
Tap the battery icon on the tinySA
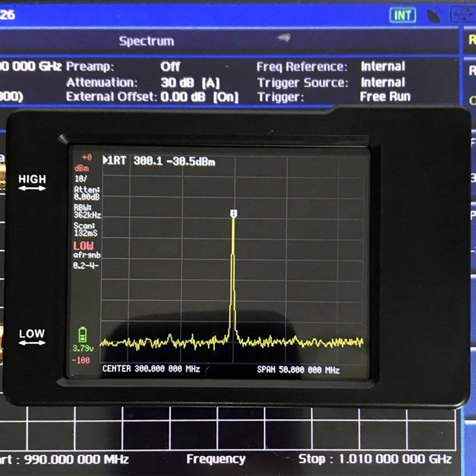pos(82,335)
